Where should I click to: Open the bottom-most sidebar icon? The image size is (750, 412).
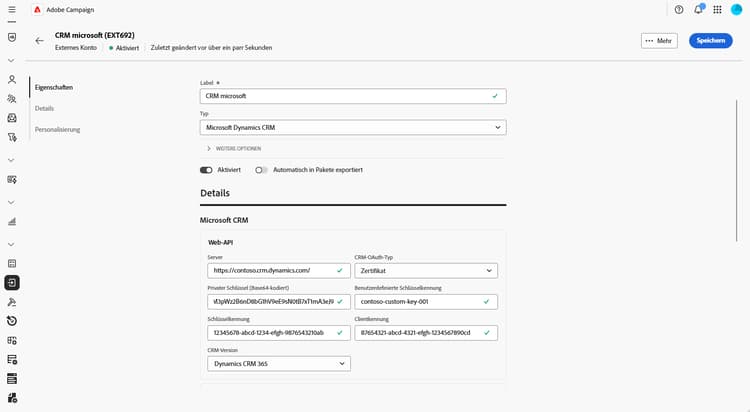[12, 398]
